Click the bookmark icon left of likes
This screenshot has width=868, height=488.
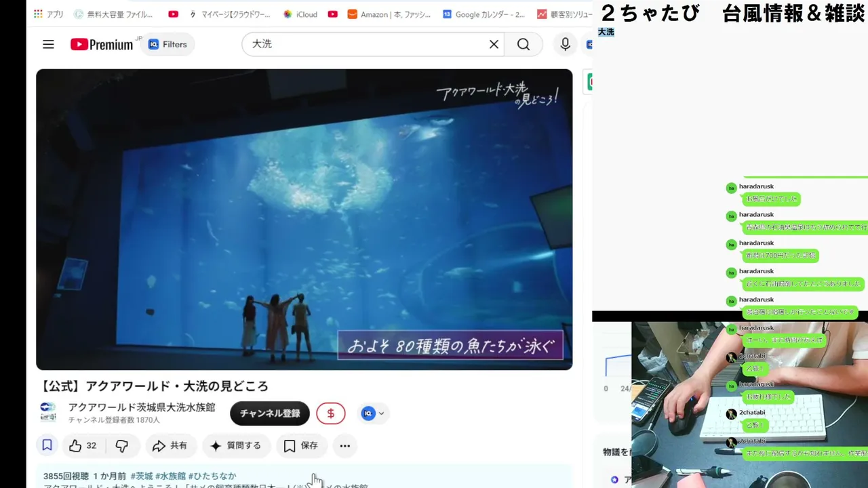pyautogui.click(x=47, y=445)
